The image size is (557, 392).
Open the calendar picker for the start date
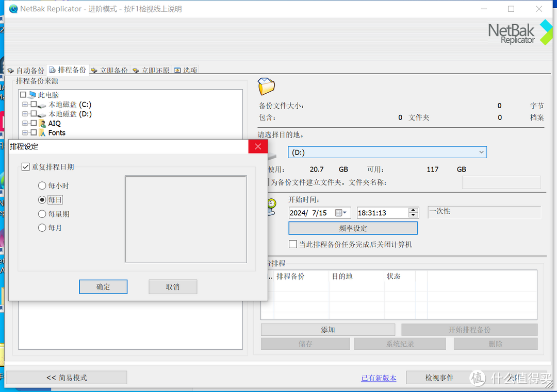pos(340,212)
